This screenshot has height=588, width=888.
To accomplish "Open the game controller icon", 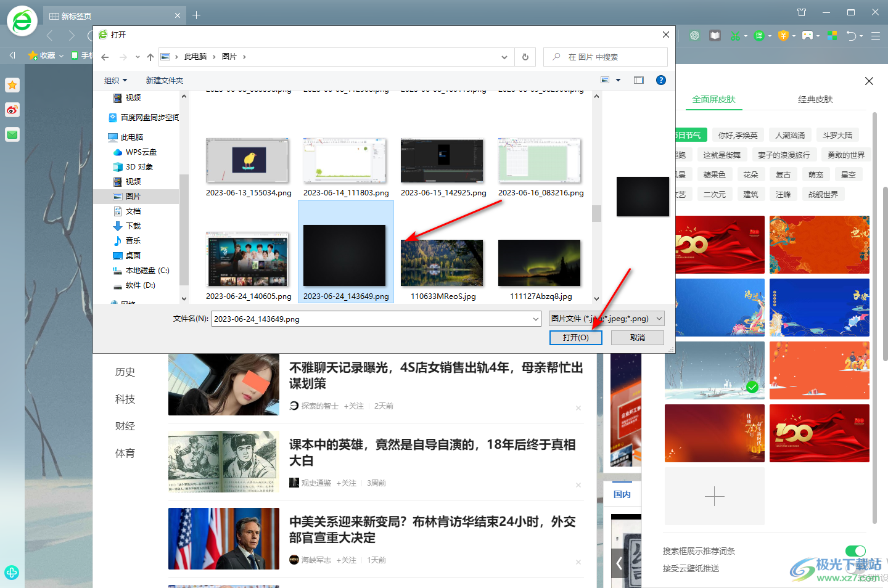I will (807, 36).
